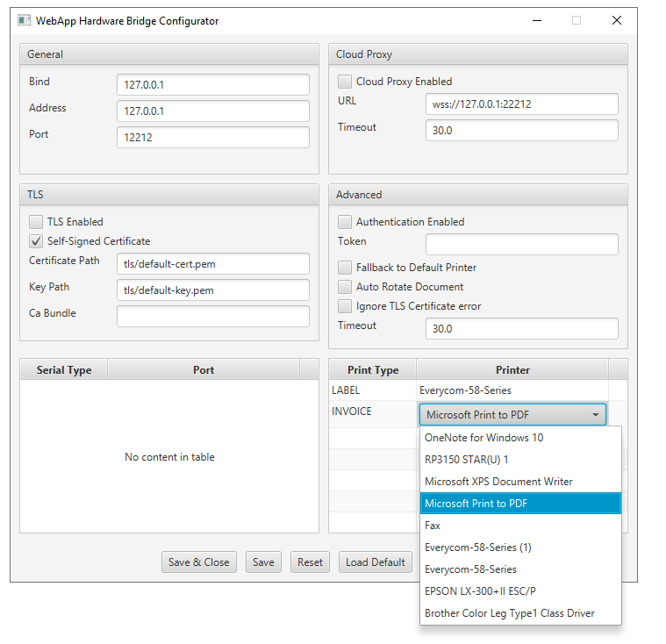
Task: Choose Fax in printer list
Action: click(520, 526)
